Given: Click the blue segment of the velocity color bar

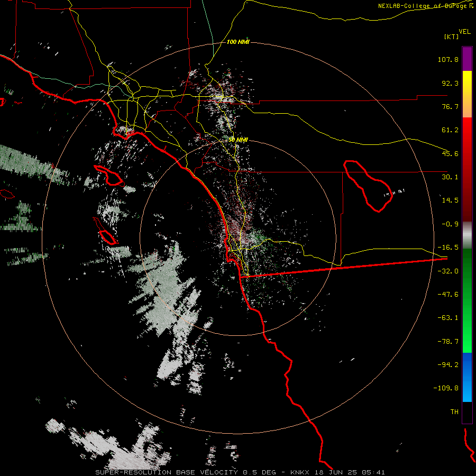Looking at the screenshot, I should pos(467,377).
